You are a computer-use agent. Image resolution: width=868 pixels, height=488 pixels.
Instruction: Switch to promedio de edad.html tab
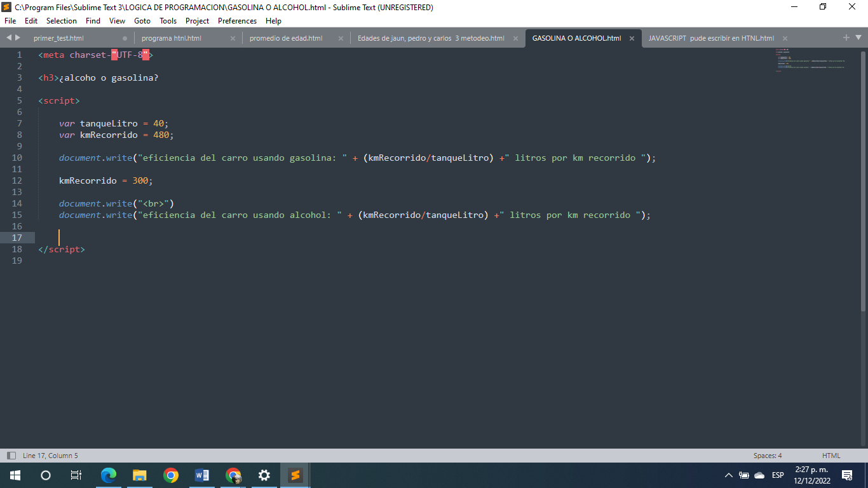286,38
